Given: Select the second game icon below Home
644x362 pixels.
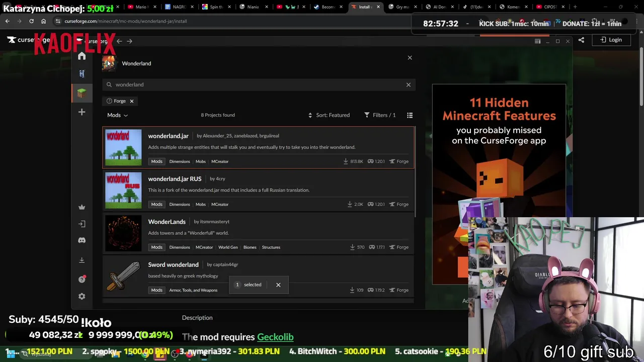Looking at the screenshot, I should [82, 74].
